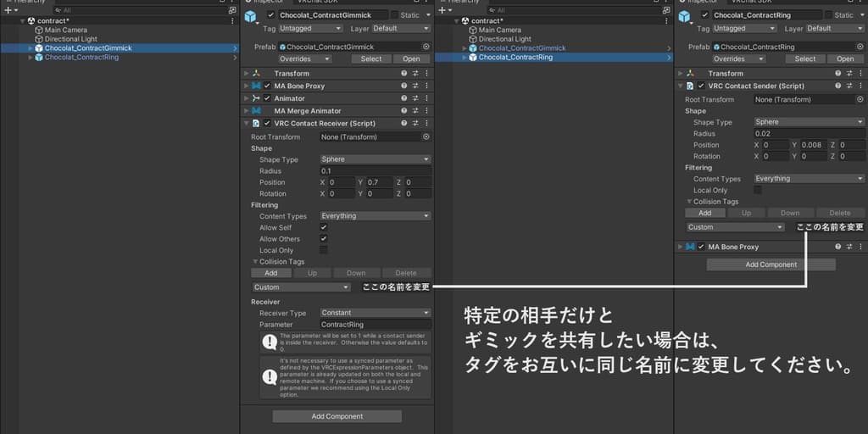Open Layer dropdown in ContractRing inspector

pos(835,28)
